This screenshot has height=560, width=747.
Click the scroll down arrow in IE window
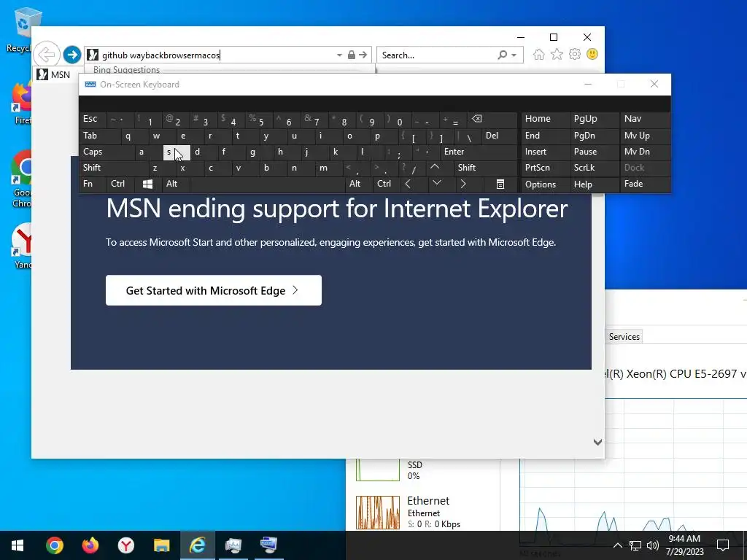point(597,442)
